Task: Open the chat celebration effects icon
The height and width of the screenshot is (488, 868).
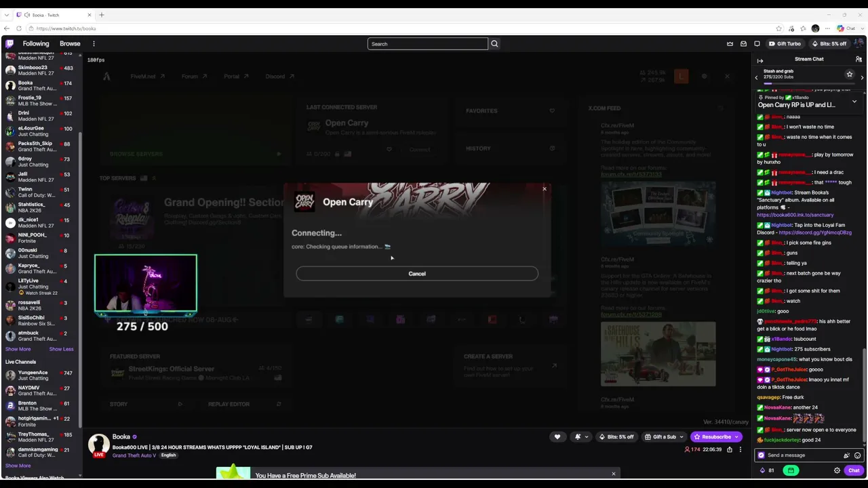Action: [846, 455]
